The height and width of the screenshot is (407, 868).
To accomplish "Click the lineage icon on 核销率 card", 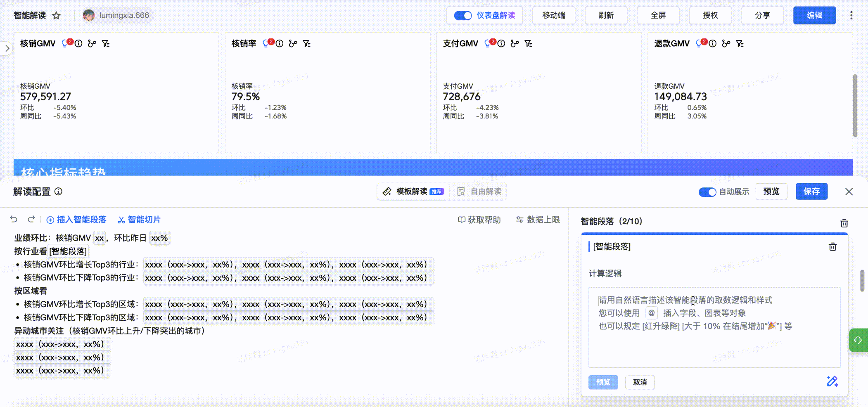I will [x=293, y=43].
